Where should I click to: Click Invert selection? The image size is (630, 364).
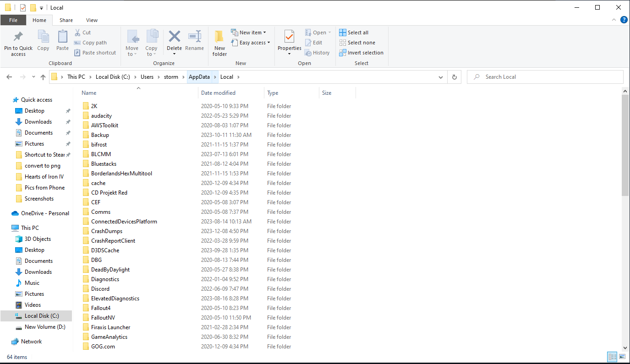point(361,53)
